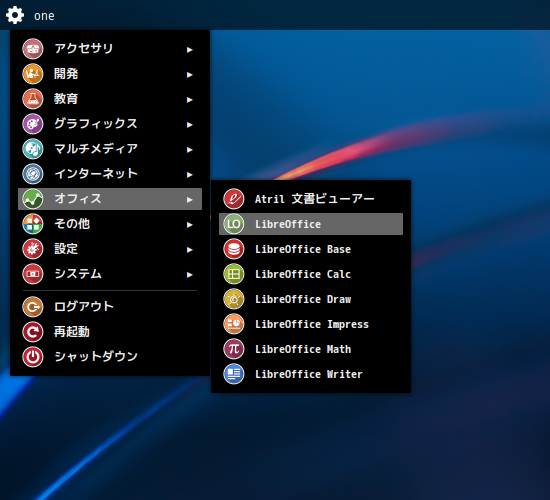The image size is (550, 500).
Task: Click the 教育 education flask icon
Action: 33,99
